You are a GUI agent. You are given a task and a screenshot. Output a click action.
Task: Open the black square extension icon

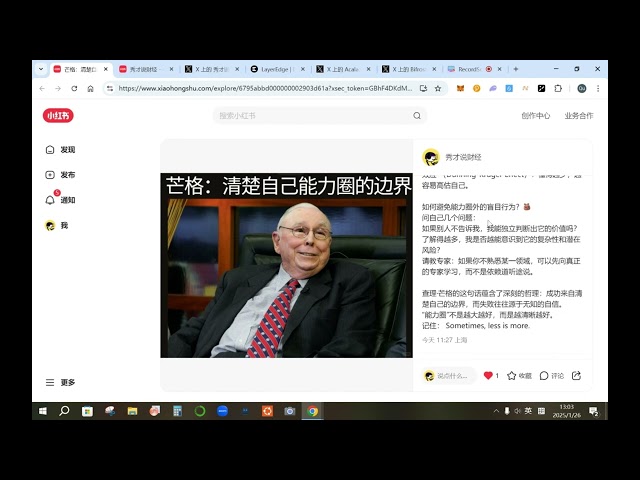click(x=541, y=89)
